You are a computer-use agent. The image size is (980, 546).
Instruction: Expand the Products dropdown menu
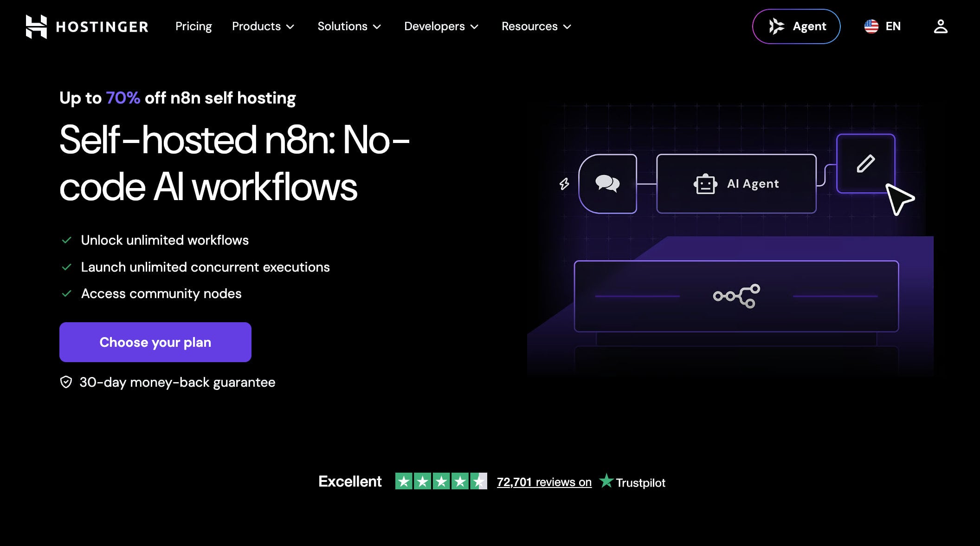click(x=263, y=26)
